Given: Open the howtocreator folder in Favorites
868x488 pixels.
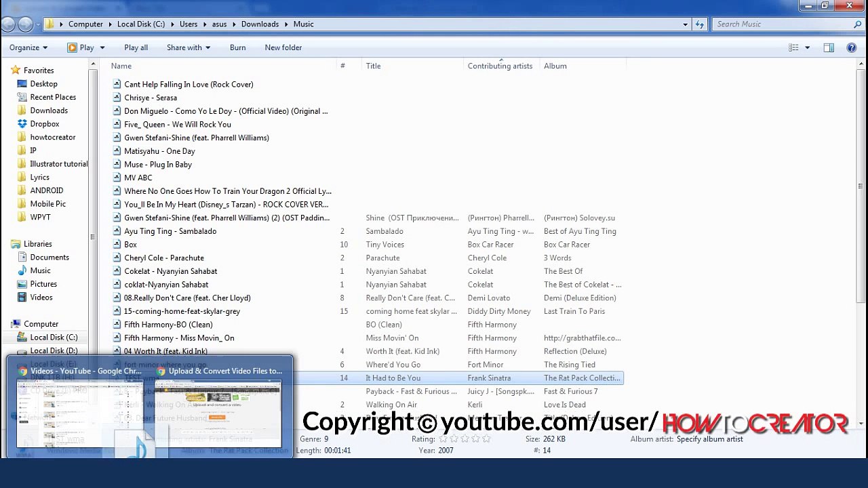Looking at the screenshot, I should point(53,138).
